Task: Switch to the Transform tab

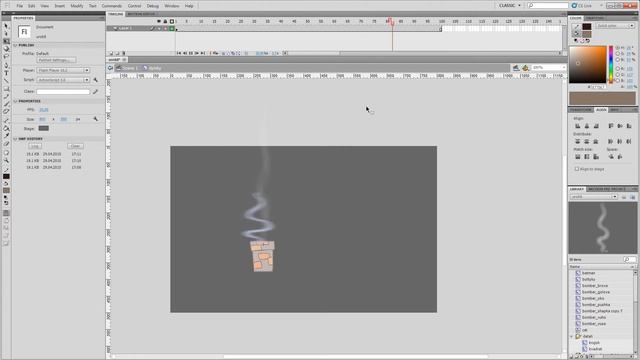Action: (x=581, y=110)
